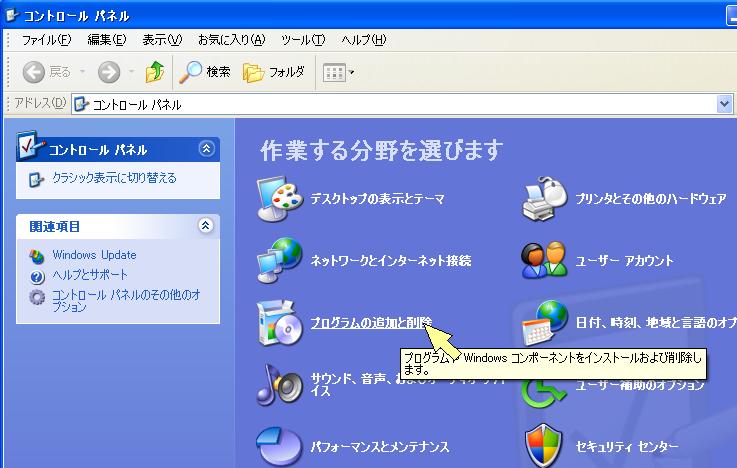Screen dimensions: 737x468
Task: Open ネットワークとインターネット接続 category link
Action: point(391,260)
